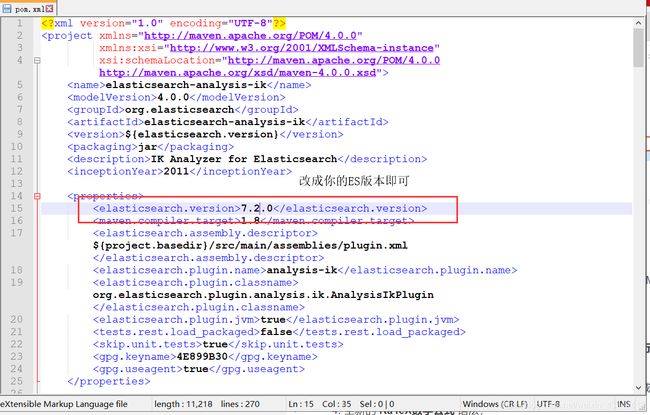
Task: Click elasticsearch.plugin.jvm value true
Action: 273,320
